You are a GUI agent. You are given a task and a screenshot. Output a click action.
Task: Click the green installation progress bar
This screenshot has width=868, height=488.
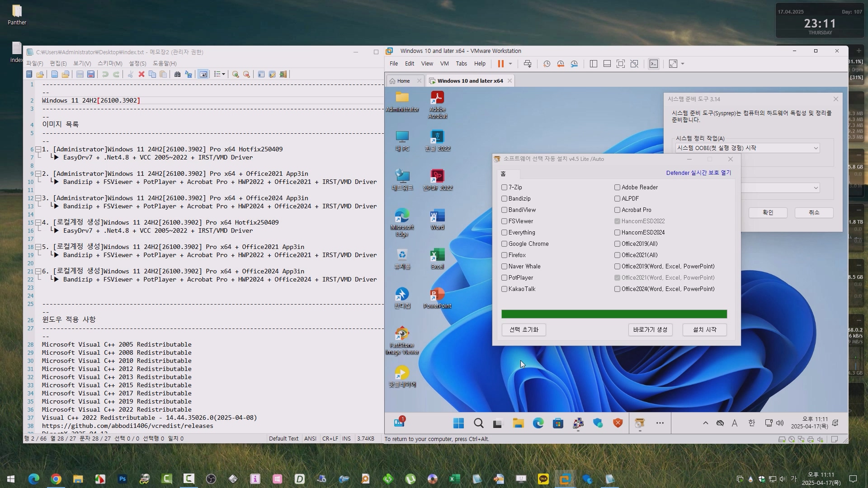click(x=614, y=314)
